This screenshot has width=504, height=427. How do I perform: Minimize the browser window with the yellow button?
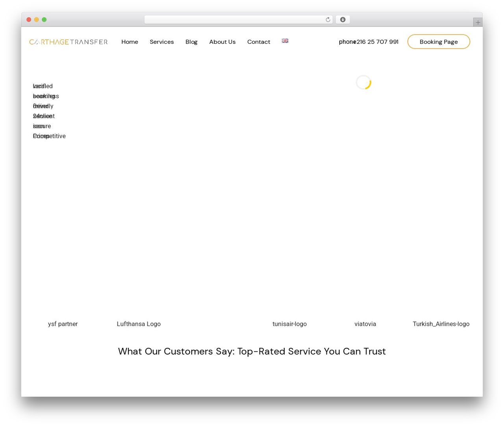pyautogui.click(x=36, y=20)
